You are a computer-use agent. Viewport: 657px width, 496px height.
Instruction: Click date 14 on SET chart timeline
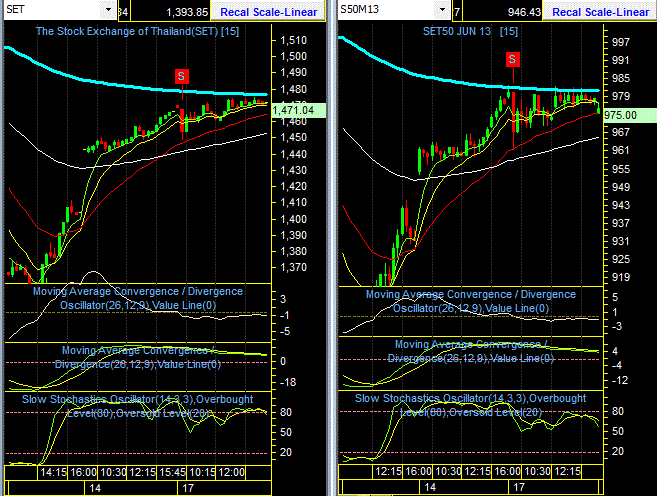[x=95, y=488]
